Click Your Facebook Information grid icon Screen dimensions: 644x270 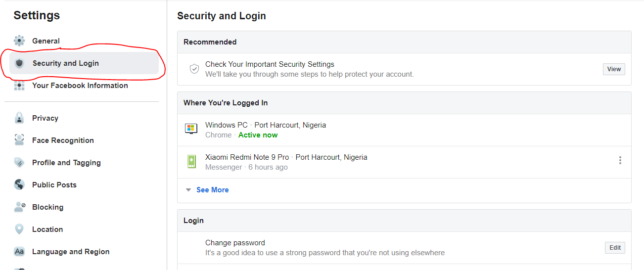[19, 86]
